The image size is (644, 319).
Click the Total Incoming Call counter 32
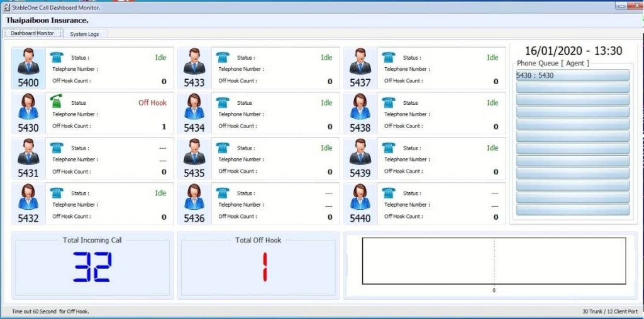click(x=92, y=267)
